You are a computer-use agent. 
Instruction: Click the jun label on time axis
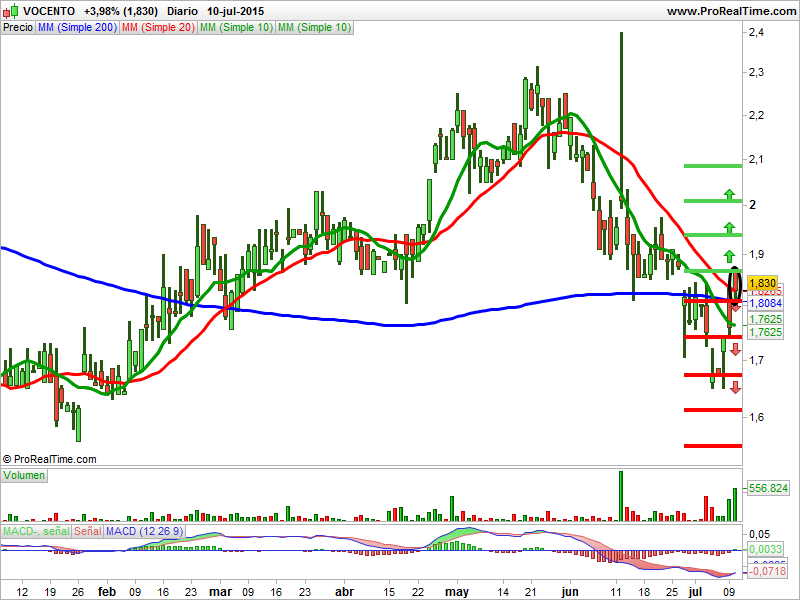point(569,592)
